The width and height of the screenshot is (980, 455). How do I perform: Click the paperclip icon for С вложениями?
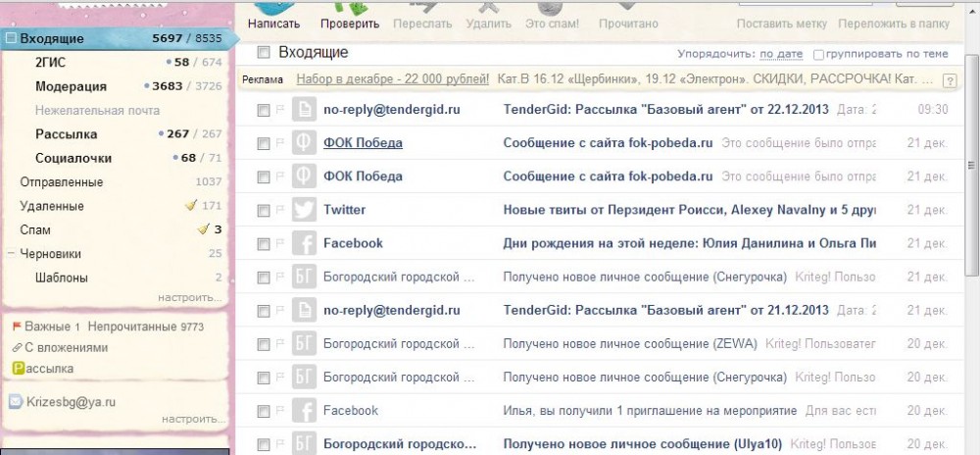pos(16,347)
